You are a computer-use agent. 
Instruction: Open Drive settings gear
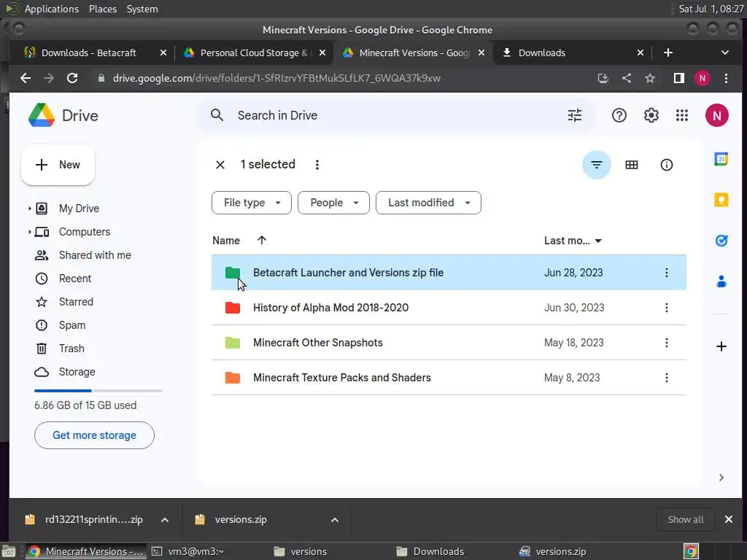click(x=651, y=115)
